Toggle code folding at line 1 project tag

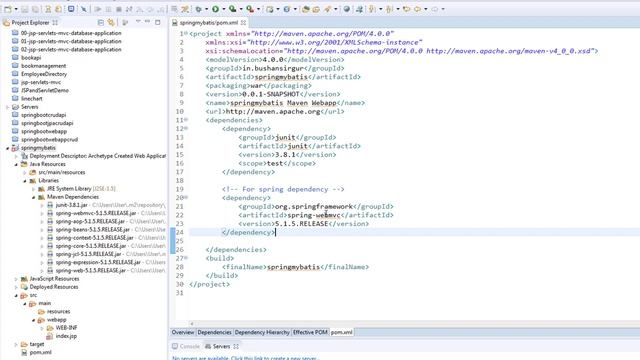(x=186, y=33)
